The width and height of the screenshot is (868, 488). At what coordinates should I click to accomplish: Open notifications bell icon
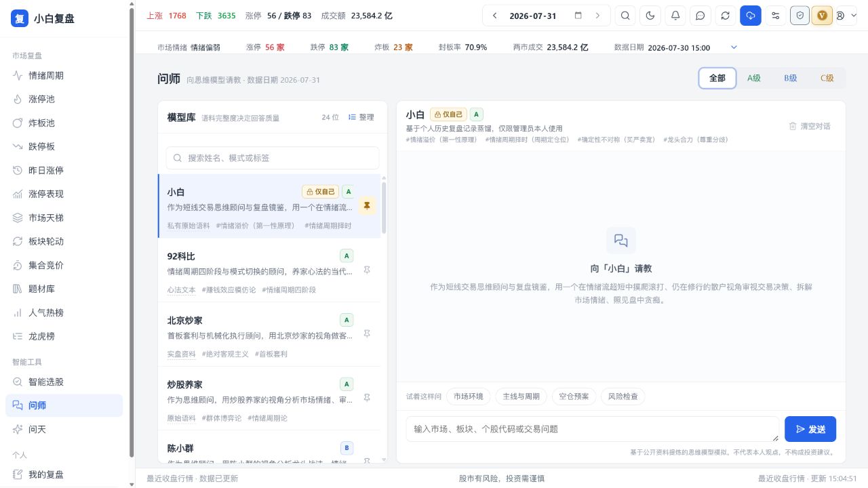675,16
